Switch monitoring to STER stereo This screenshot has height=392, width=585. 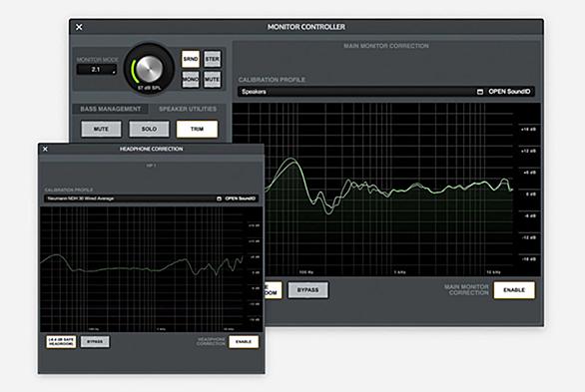click(213, 59)
